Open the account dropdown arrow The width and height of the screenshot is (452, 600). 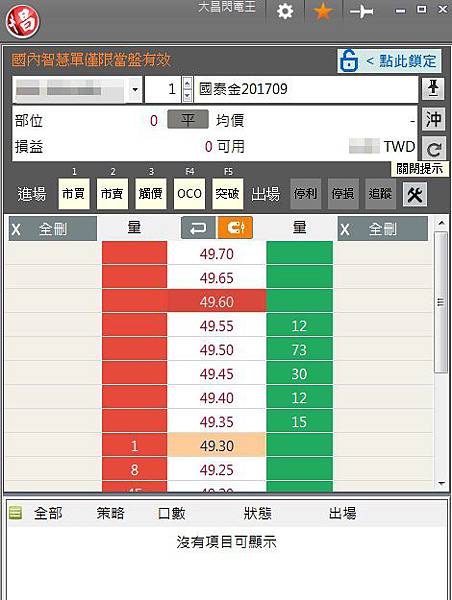point(135,90)
